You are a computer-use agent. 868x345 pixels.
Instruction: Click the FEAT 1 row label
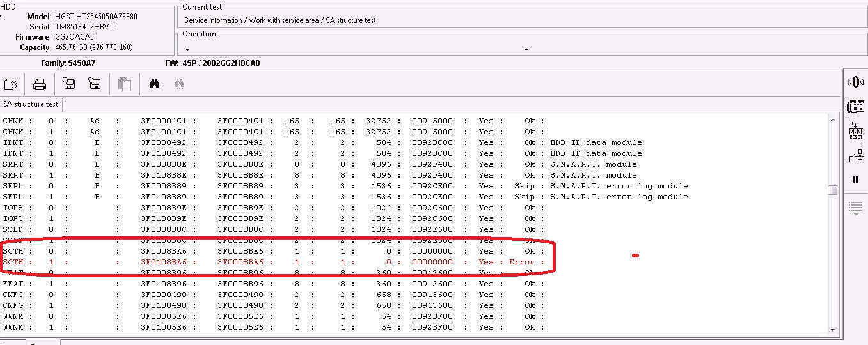pos(13,284)
